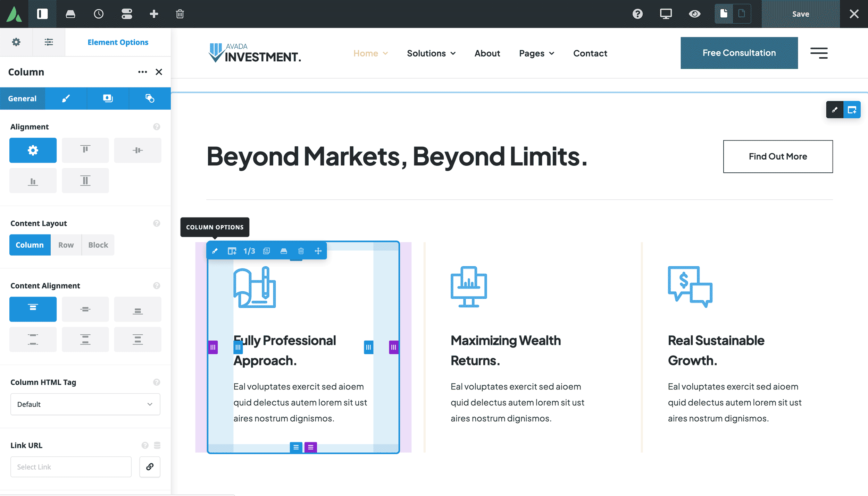Show help for Content Alignment
This screenshot has width=868, height=496.
point(157,286)
